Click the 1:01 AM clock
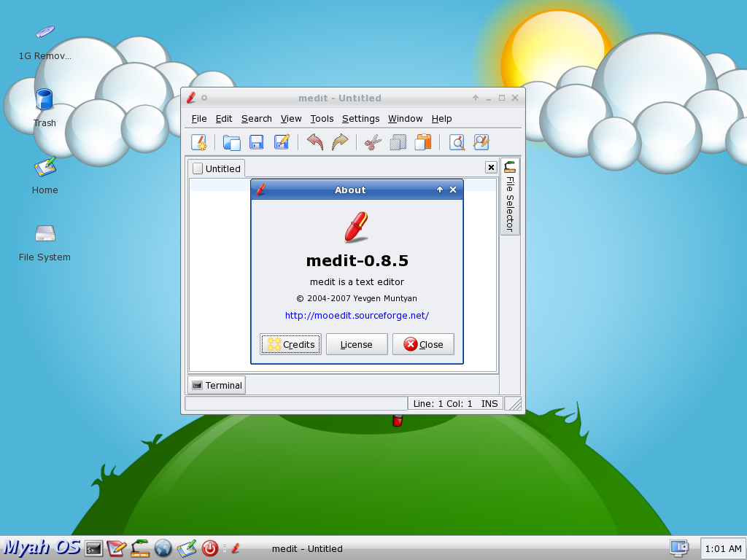Screen dimensions: 747x560 [723, 548]
